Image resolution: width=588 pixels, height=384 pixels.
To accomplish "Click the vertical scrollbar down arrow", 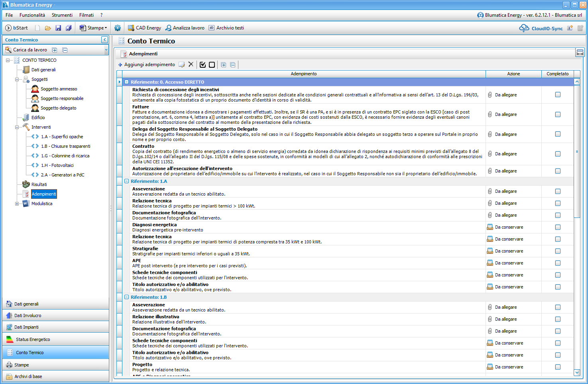I will (x=577, y=372).
